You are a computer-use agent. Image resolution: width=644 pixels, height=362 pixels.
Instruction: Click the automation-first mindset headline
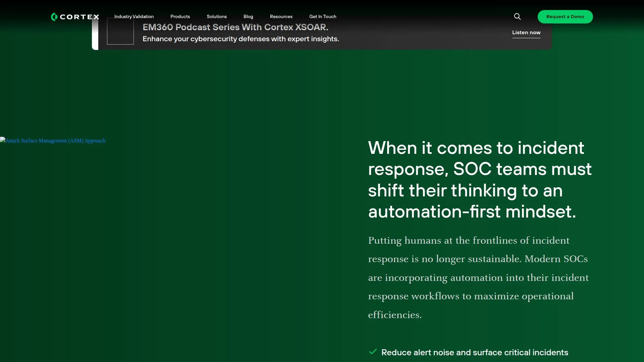pyautogui.click(x=480, y=180)
